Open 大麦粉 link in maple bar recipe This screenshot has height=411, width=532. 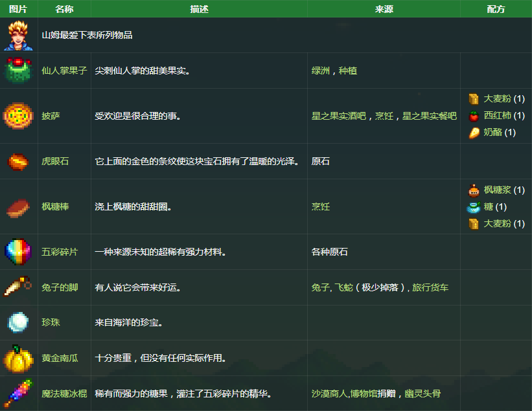[x=498, y=224]
